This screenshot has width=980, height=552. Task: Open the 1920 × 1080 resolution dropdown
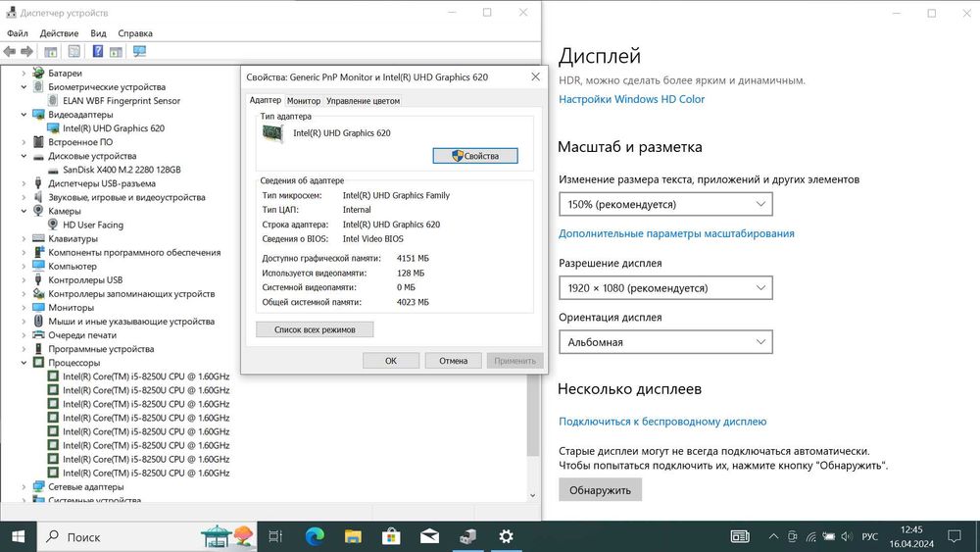(x=665, y=287)
